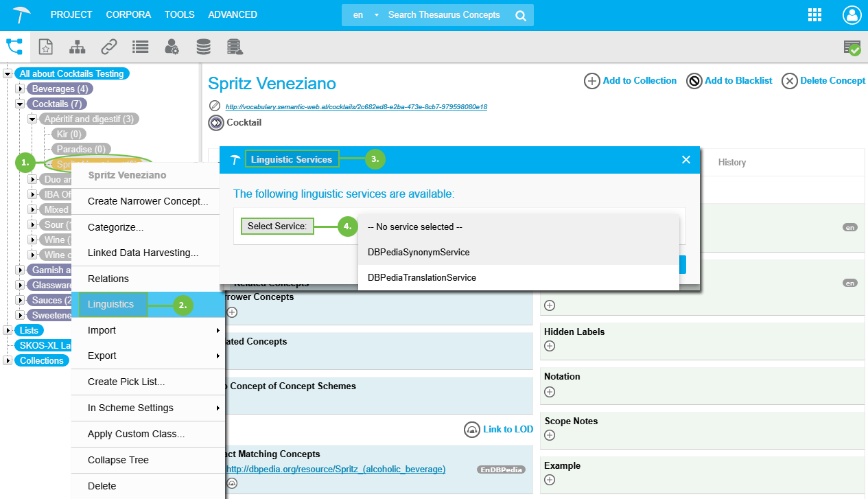This screenshot has height=499, width=868.
Task: Open the PROJECT menu
Action: [71, 14]
